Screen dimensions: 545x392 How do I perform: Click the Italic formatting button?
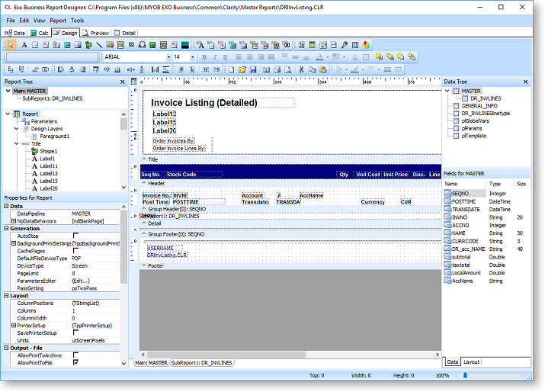click(x=215, y=57)
